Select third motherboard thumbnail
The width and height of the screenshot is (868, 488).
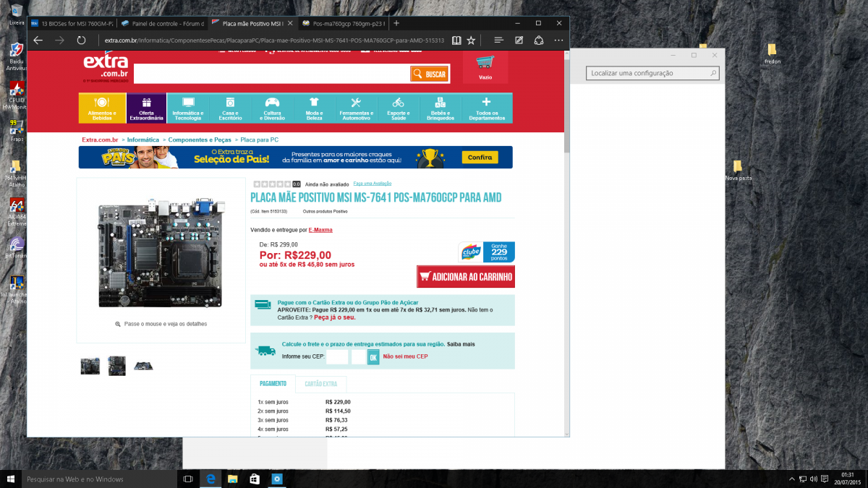tap(143, 366)
